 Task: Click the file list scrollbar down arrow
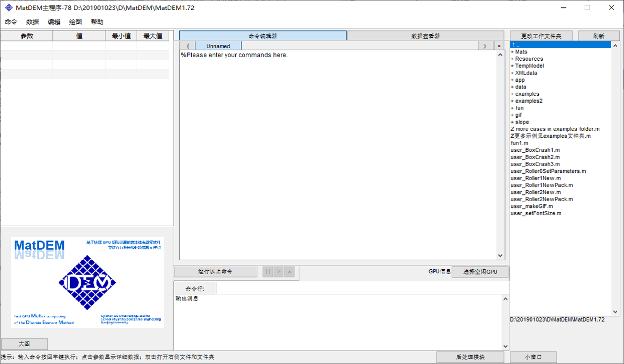click(615, 312)
